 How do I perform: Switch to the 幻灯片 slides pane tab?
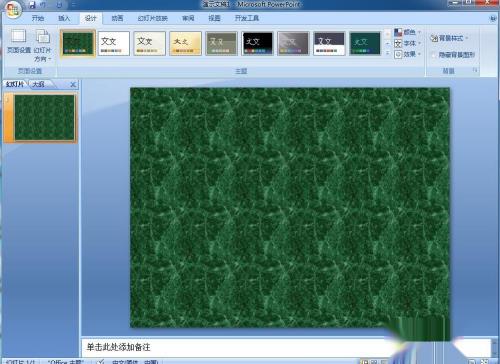(x=15, y=84)
